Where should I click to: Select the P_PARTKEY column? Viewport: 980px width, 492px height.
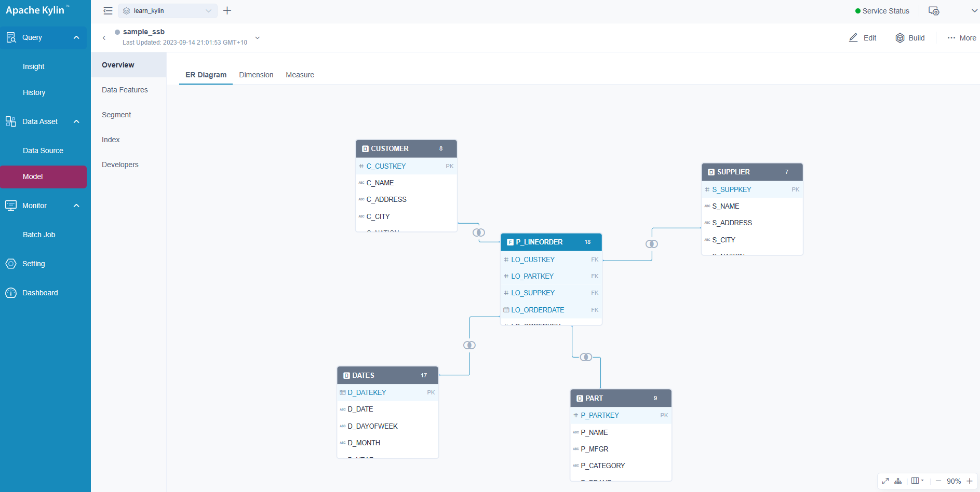click(621, 415)
